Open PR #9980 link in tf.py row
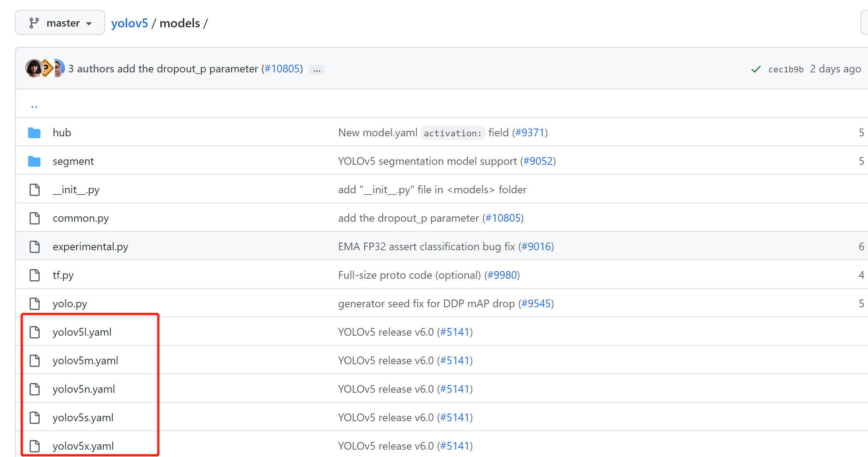Screen dimensions: 868x457 (x=502, y=275)
